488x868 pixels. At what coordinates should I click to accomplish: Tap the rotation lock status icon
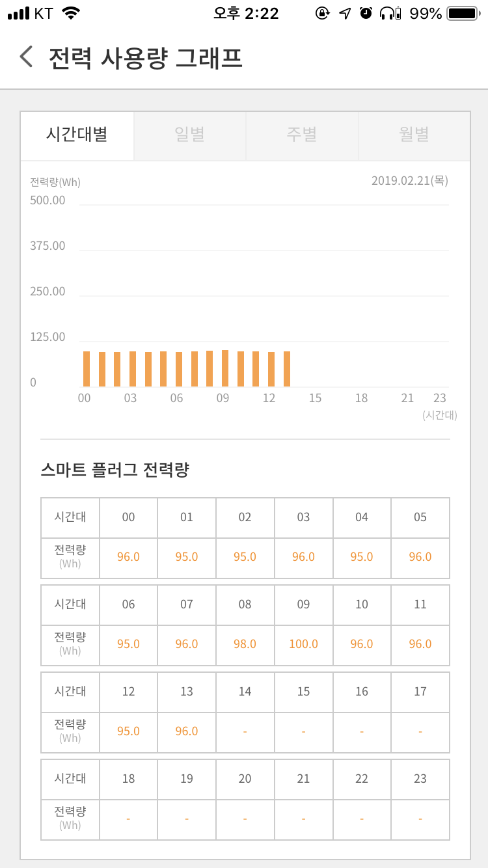pos(322,13)
